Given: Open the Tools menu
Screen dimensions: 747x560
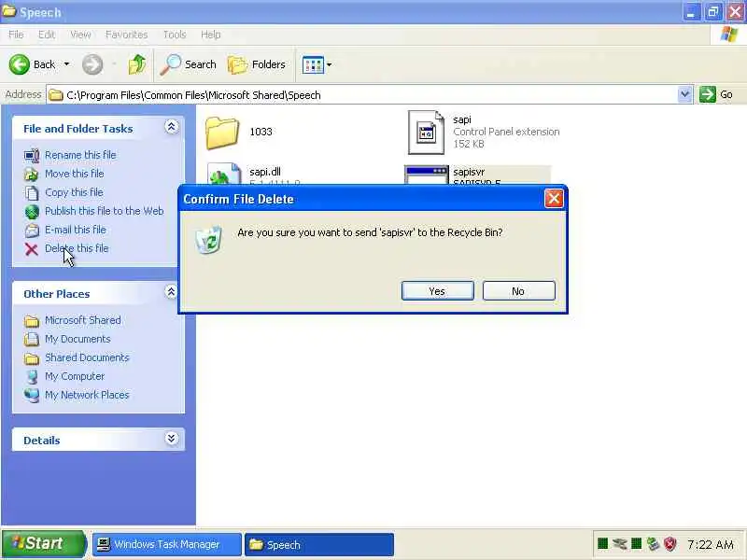Looking at the screenshot, I should coord(175,35).
